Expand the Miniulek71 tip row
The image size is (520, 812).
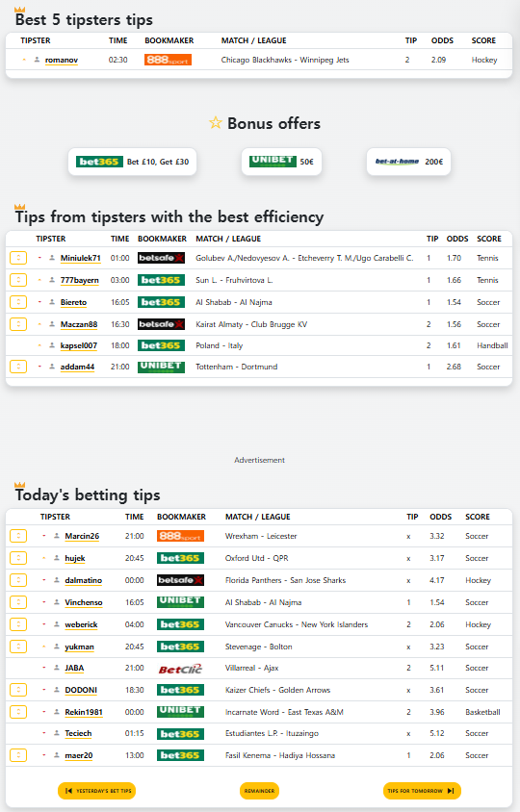tap(18, 258)
